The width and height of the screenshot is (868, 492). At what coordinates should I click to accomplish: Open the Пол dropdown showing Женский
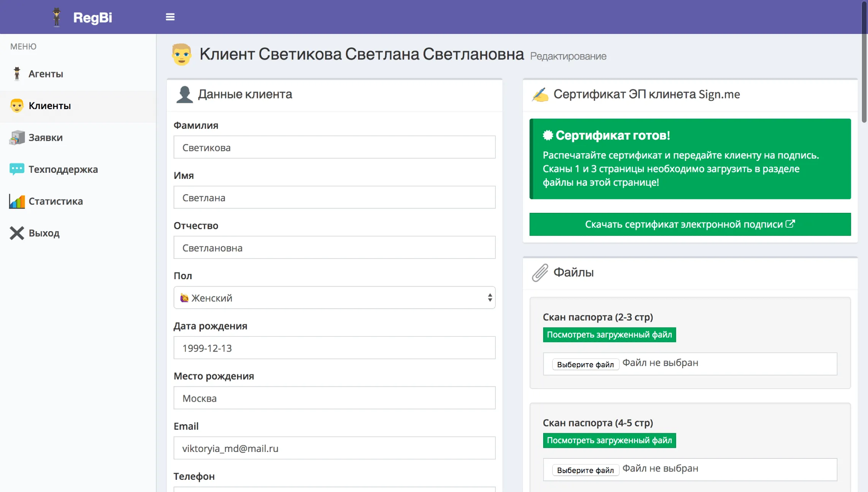click(334, 297)
